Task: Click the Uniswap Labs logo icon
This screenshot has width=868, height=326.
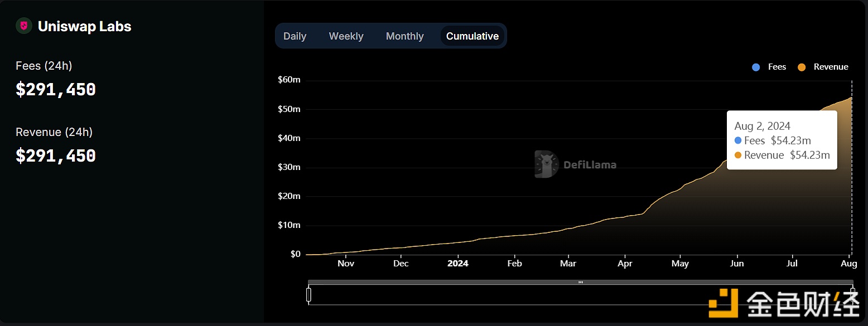Action: tap(23, 26)
